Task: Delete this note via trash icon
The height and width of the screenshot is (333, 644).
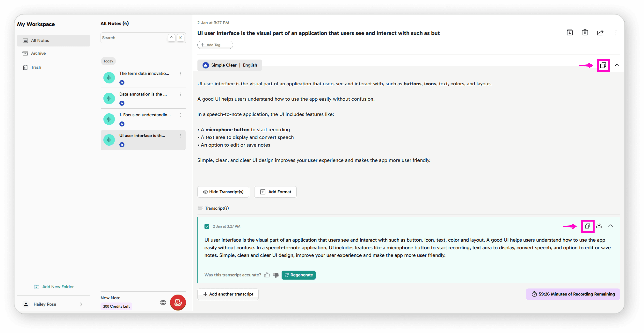Action: pos(585,32)
